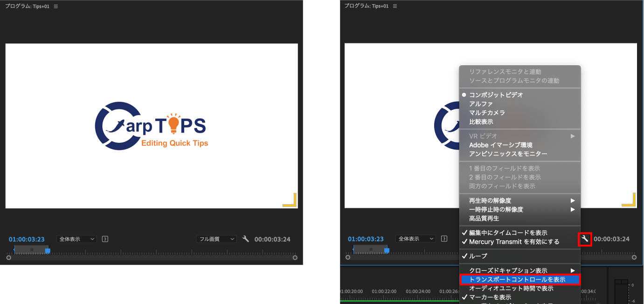Expand the 再生時の解像度 submenu
Screen dimensions: 644x304
(520, 201)
